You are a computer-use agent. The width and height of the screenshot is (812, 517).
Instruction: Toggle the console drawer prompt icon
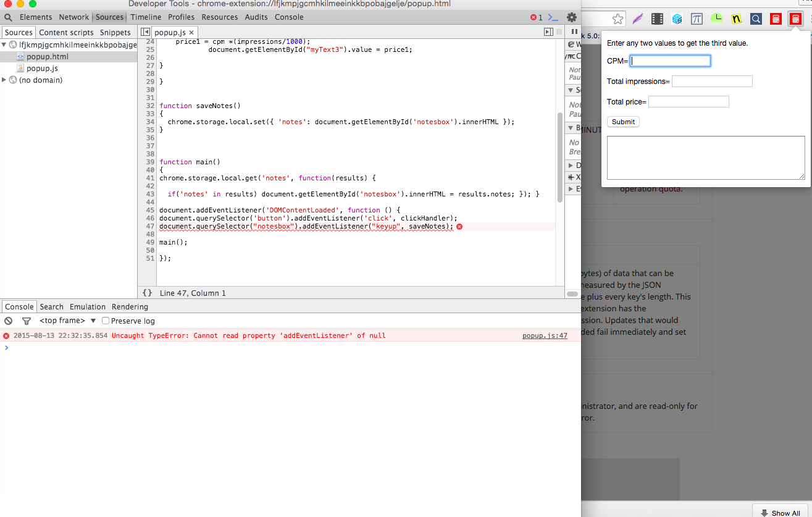pos(553,17)
